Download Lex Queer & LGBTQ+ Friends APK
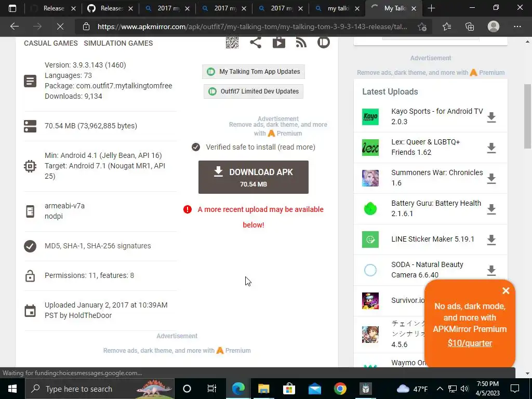The width and height of the screenshot is (532, 399). [491, 148]
